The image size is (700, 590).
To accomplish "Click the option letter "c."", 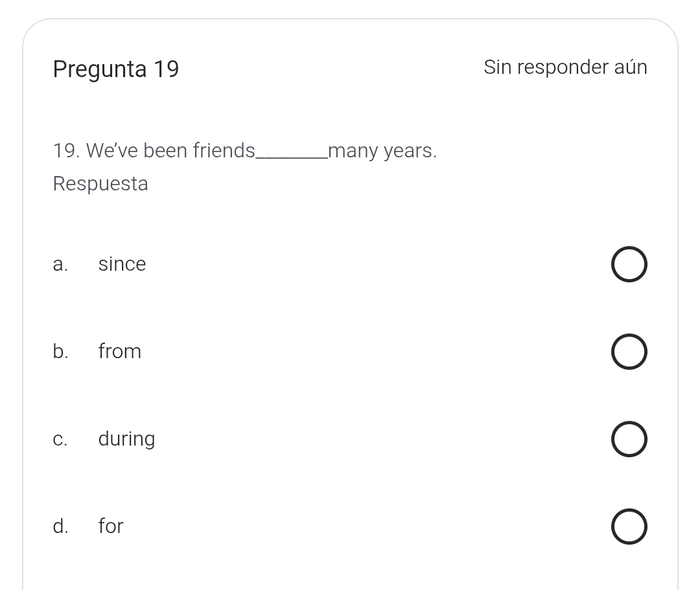I will pos(60,439).
